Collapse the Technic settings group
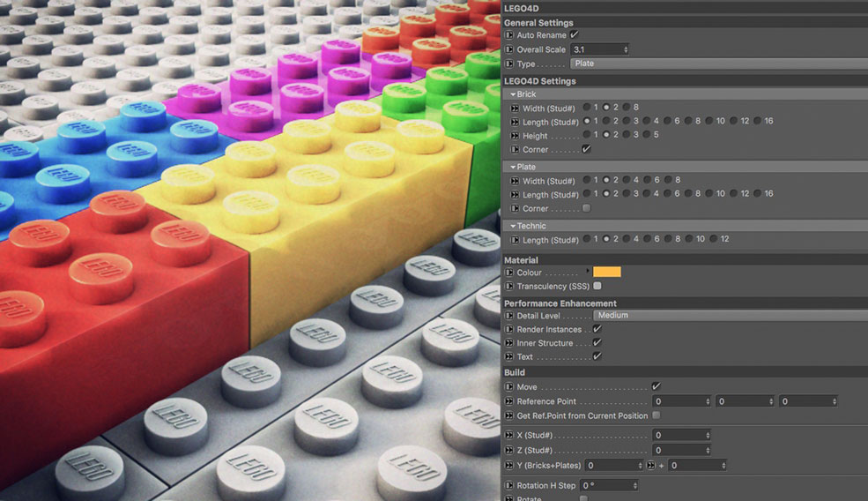Image resolution: width=868 pixels, height=501 pixels. 513,226
